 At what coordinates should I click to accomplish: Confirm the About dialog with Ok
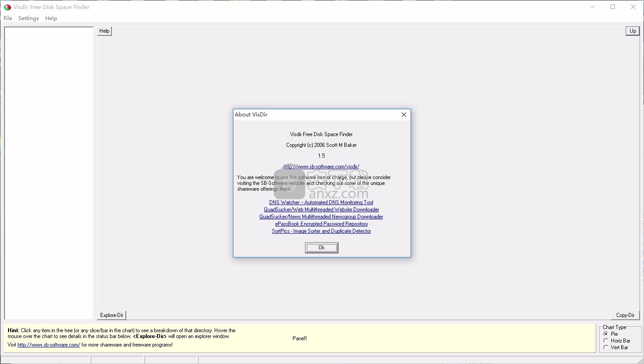coord(322,248)
